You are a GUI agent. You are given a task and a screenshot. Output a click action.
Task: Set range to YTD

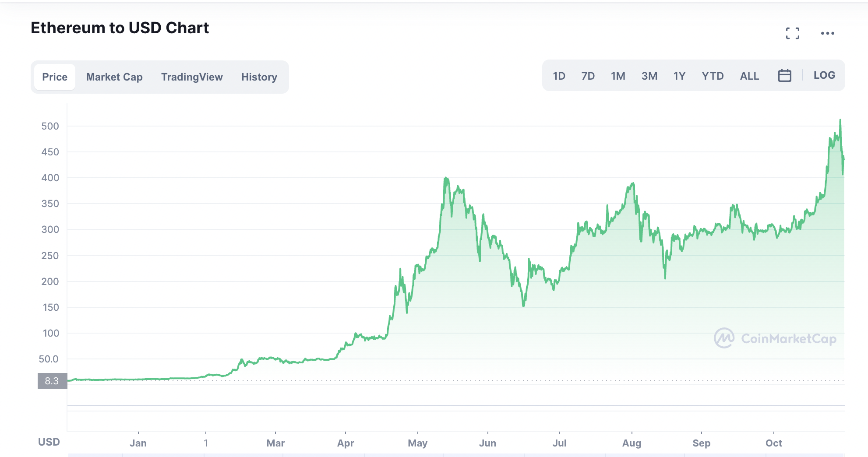click(x=713, y=76)
